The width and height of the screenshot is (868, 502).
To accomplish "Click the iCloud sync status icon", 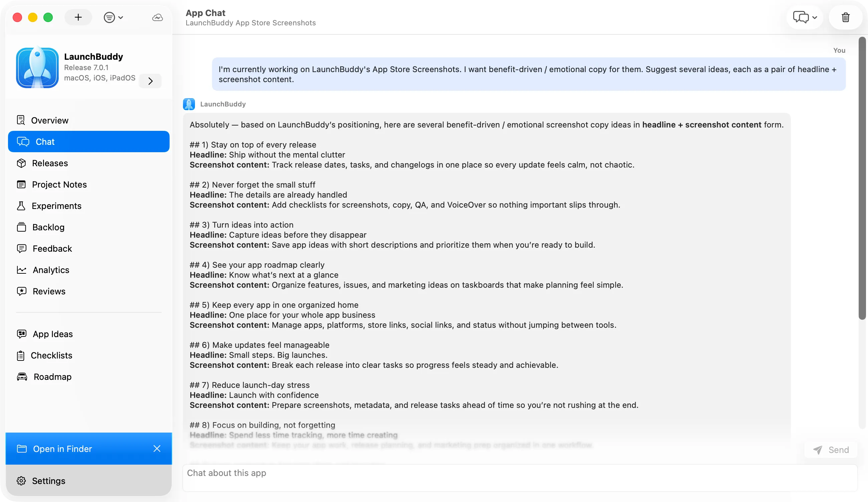I will (158, 17).
